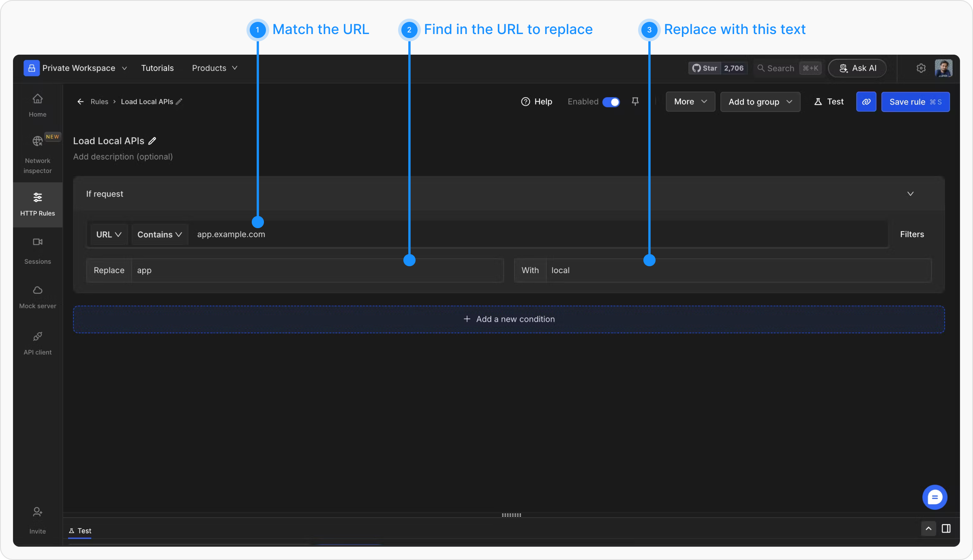Open the Products menu
The height and width of the screenshot is (560, 973).
214,68
